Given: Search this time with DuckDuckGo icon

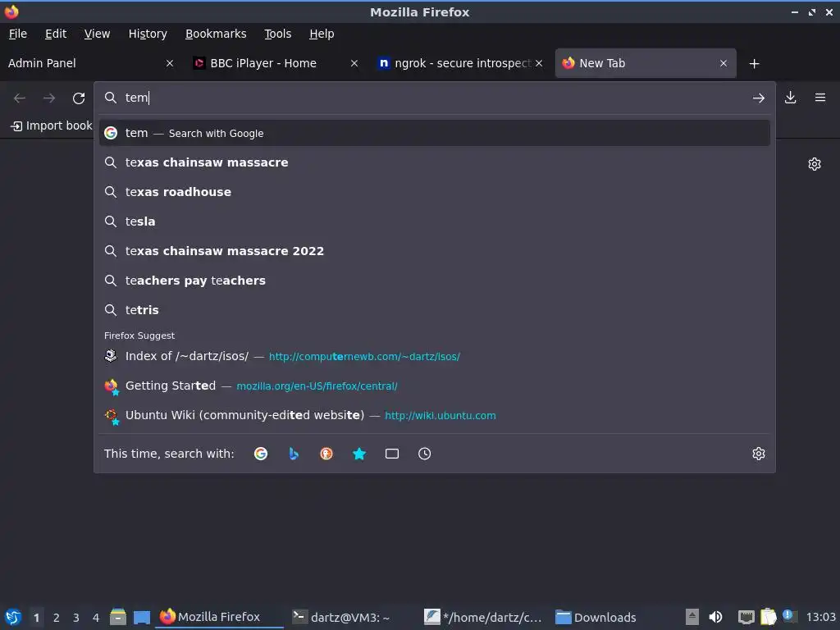Looking at the screenshot, I should pos(326,454).
